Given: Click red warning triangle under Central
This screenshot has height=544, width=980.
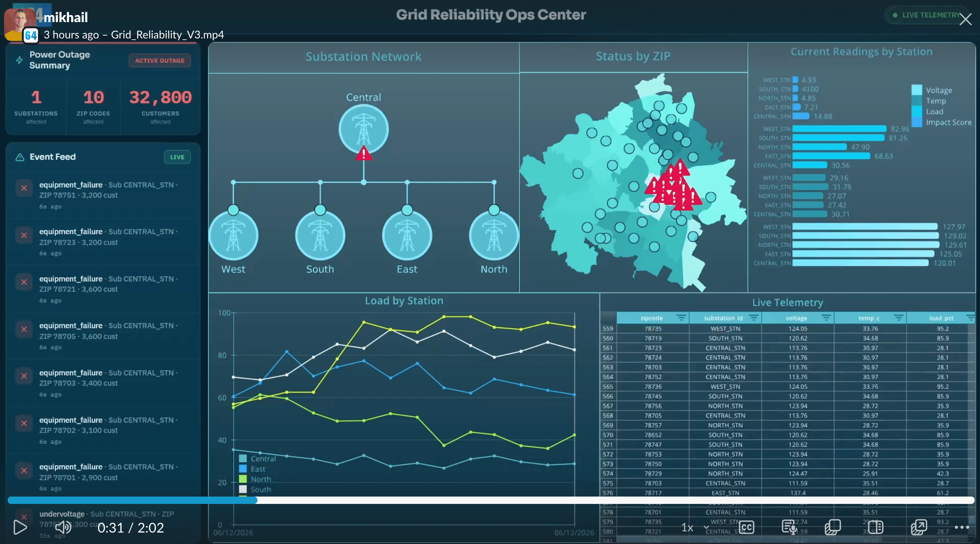Looking at the screenshot, I should point(363,154).
